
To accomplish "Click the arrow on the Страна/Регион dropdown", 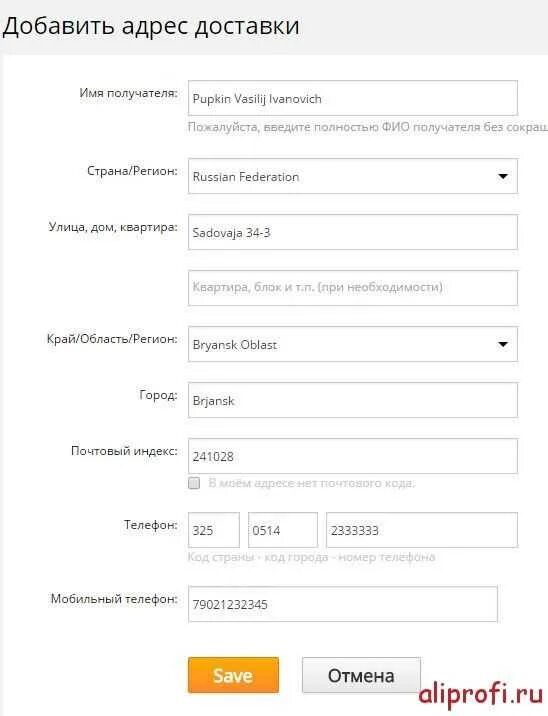I will click(x=503, y=176).
